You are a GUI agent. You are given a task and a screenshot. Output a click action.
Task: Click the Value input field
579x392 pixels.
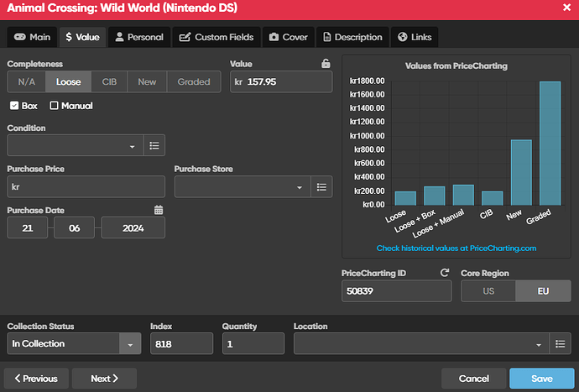281,81
